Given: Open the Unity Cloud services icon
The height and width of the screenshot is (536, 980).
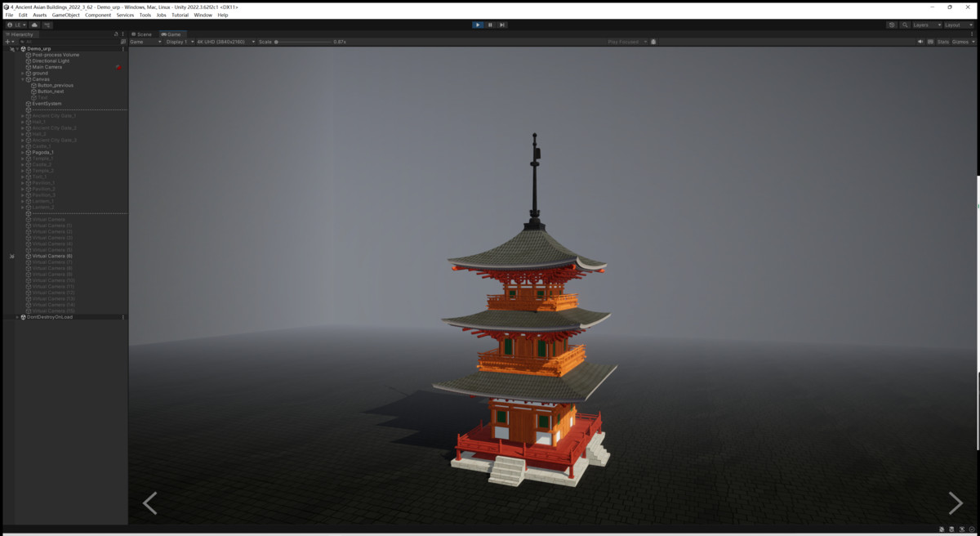Looking at the screenshot, I should tap(34, 25).
